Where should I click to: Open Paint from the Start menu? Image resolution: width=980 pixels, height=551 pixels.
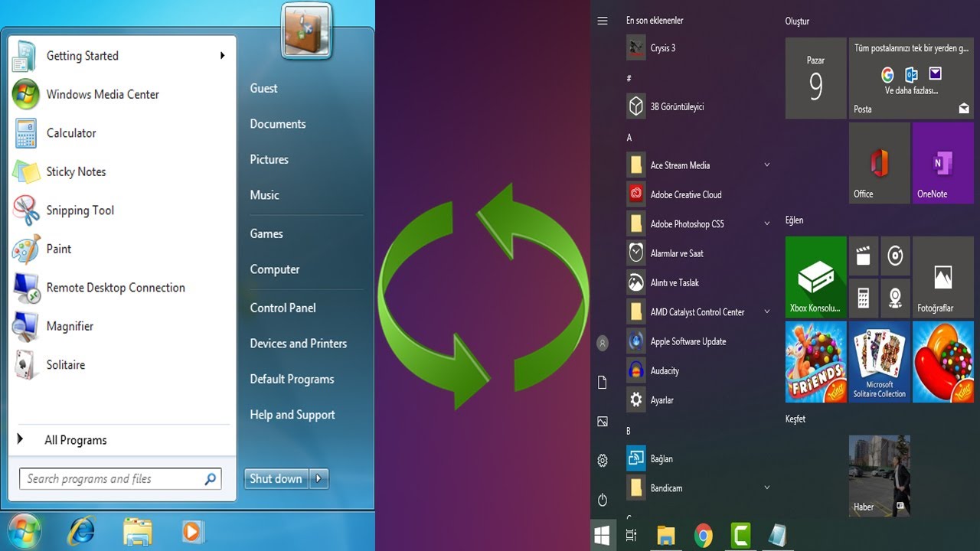[58, 249]
